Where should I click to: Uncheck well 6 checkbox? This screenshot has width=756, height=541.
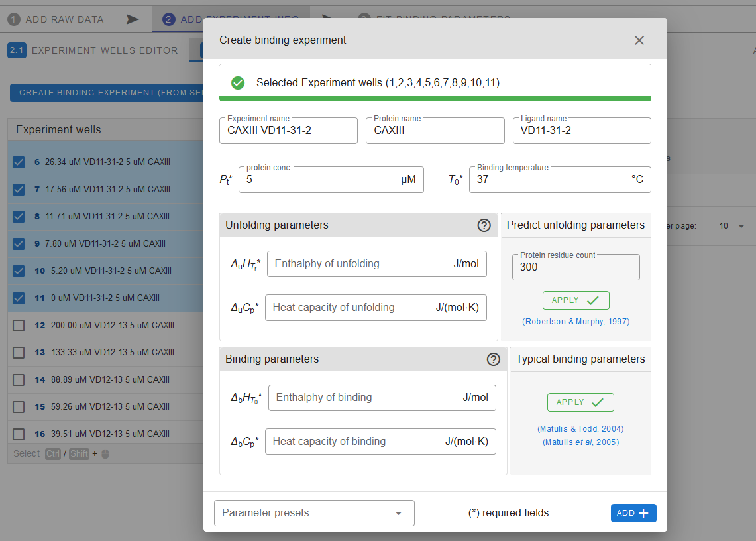point(19,162)
